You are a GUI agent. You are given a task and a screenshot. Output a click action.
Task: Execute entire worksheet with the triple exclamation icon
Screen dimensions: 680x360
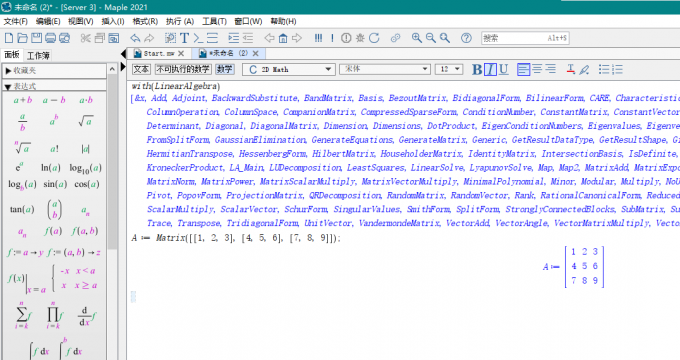pos(318,38)
